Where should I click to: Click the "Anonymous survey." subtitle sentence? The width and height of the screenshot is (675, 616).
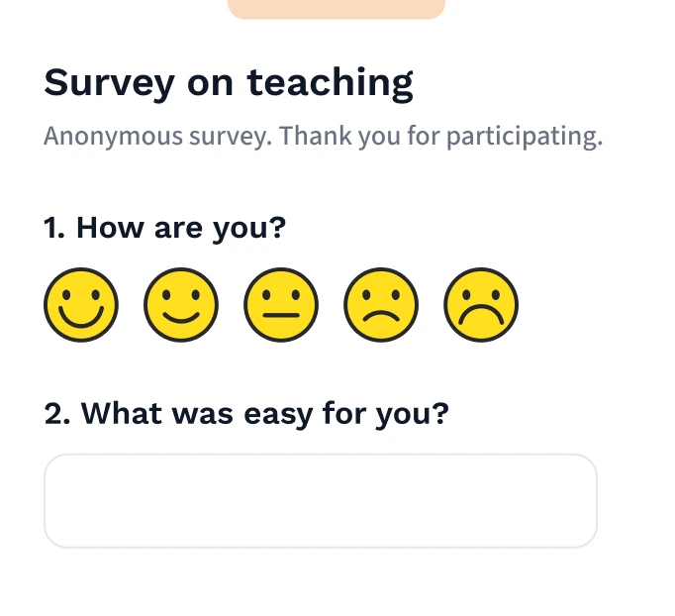(156, 136)
